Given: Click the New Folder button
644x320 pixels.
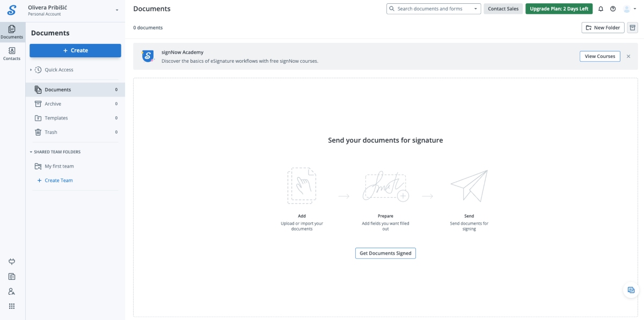Looking at the screenshot, I should 603,27.
